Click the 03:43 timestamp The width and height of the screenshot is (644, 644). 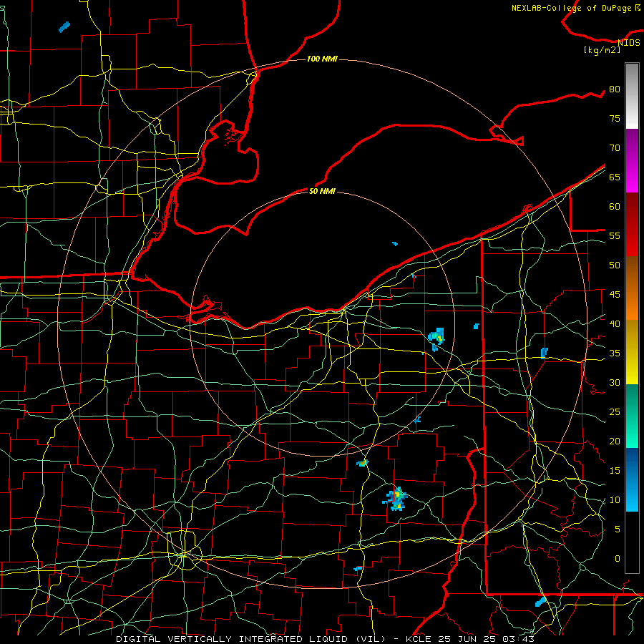pos(517,639)
